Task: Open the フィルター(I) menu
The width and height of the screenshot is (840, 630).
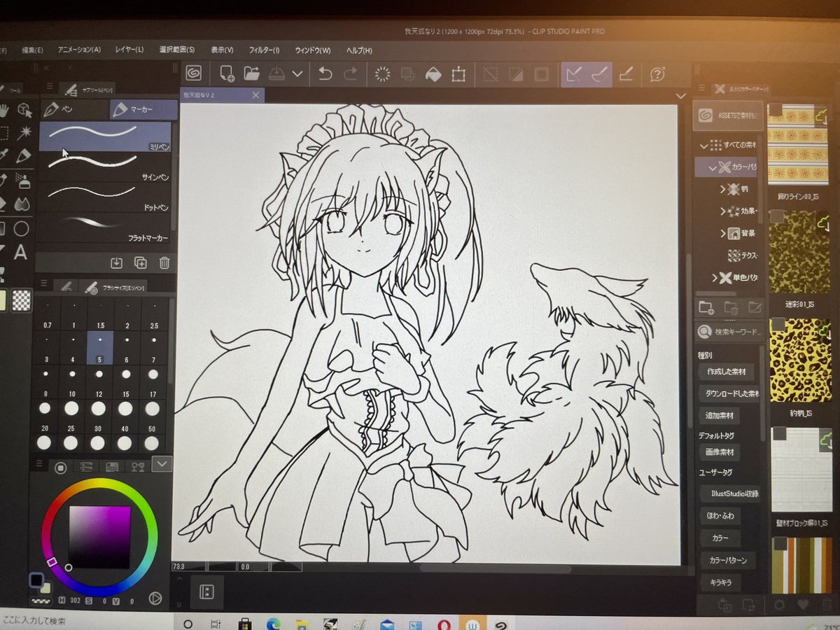Action: point(264,50)
